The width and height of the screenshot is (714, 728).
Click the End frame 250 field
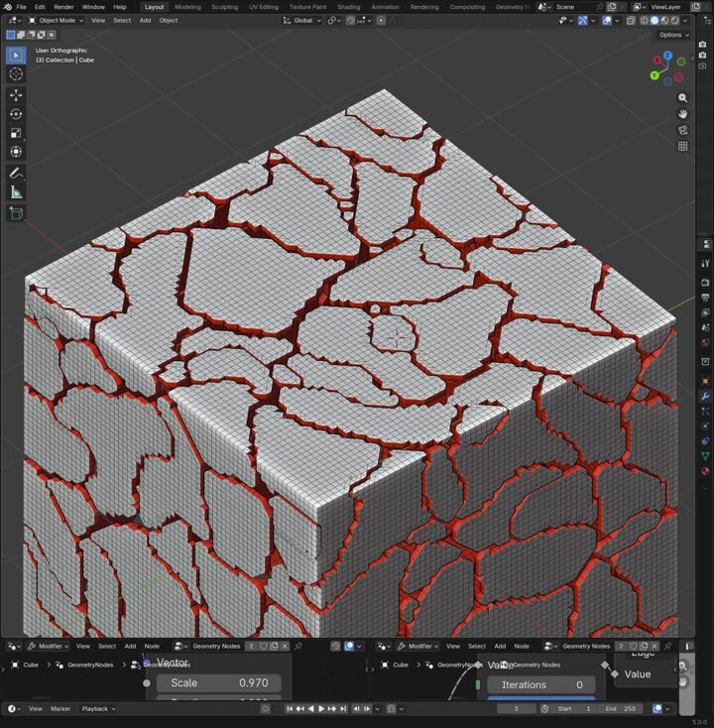(622, 708)
